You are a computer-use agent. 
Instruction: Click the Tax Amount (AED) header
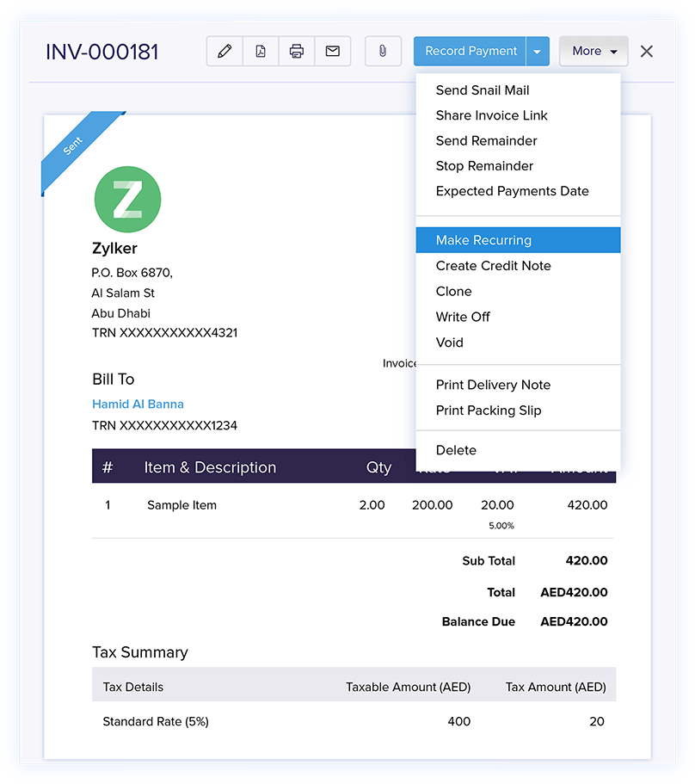pos(556,687)
